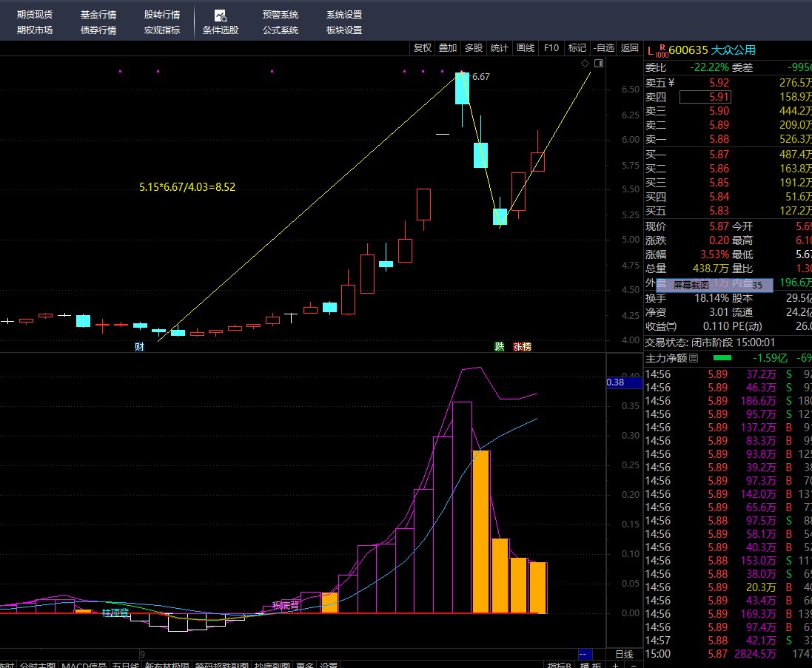Click the 财 marker under the candlesticks

click(139, 347)
